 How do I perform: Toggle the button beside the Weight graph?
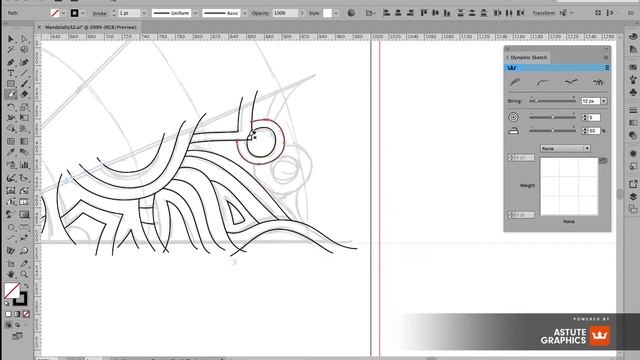(x=603, y=161)
